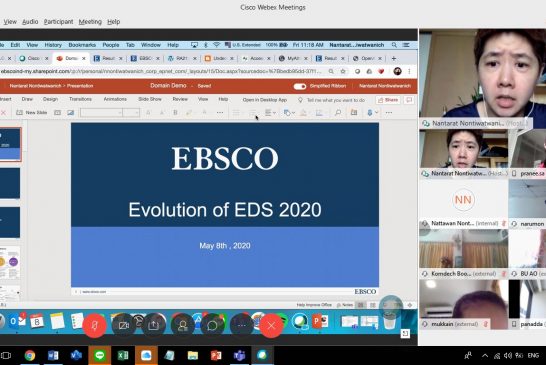Switch to the Design ribbon tab
Viewport: 546px width, 365px height.
point(50,99)
